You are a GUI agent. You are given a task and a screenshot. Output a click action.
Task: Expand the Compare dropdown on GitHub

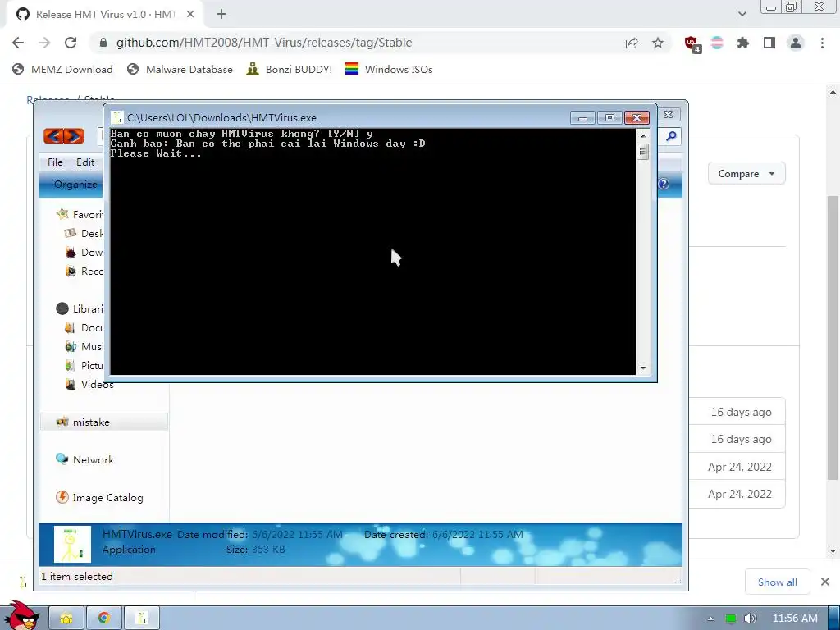[x=746, y=174]
